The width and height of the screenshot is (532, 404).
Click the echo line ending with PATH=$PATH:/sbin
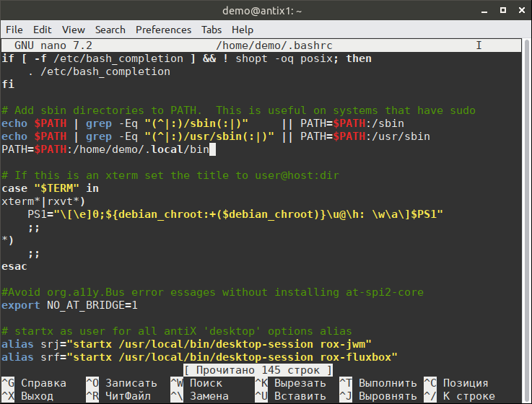pos(203,123)
